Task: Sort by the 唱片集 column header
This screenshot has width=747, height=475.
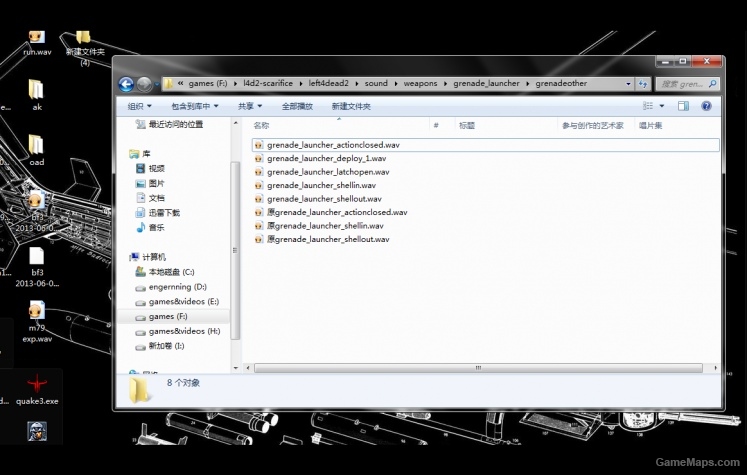Action: coord(651,125)
